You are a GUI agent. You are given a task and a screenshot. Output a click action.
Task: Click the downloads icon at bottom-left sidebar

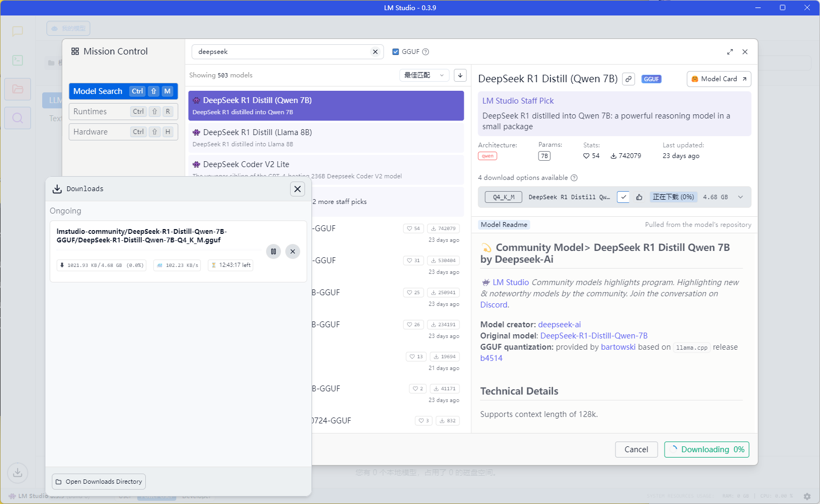(x=18, y=472)
